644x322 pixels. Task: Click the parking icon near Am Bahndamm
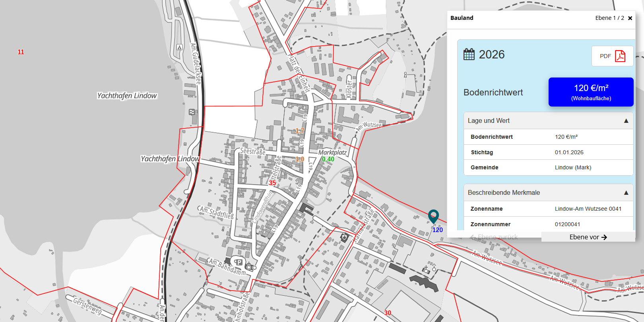238,262
